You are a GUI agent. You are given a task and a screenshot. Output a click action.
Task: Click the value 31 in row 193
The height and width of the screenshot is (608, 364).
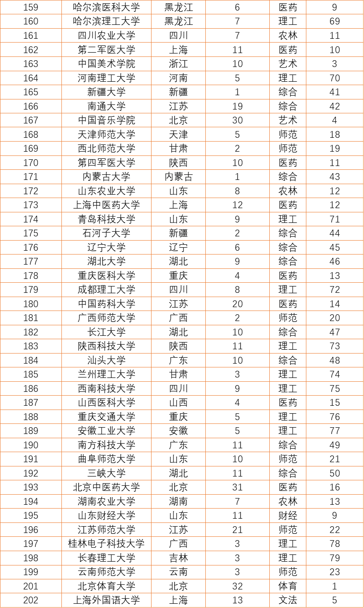[237, 487]
